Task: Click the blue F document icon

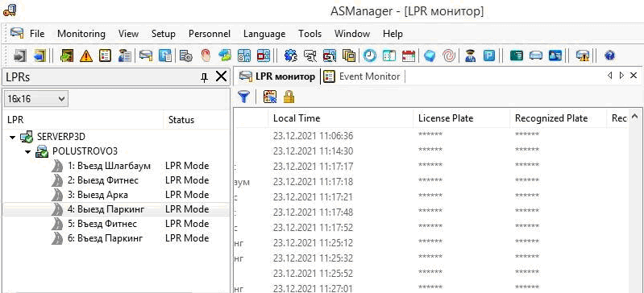Action: click(165, 56)
